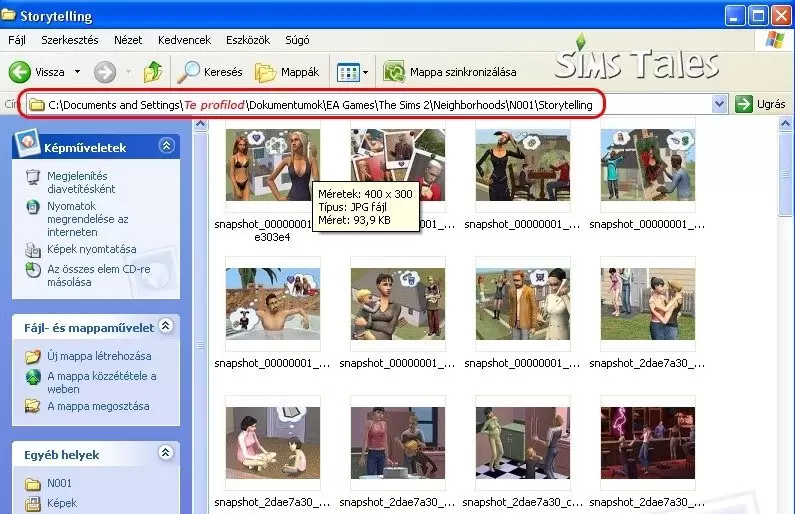795x514 pixels.
Task: Click the Új mappa létrehozása icon
Action: (33, 356)
